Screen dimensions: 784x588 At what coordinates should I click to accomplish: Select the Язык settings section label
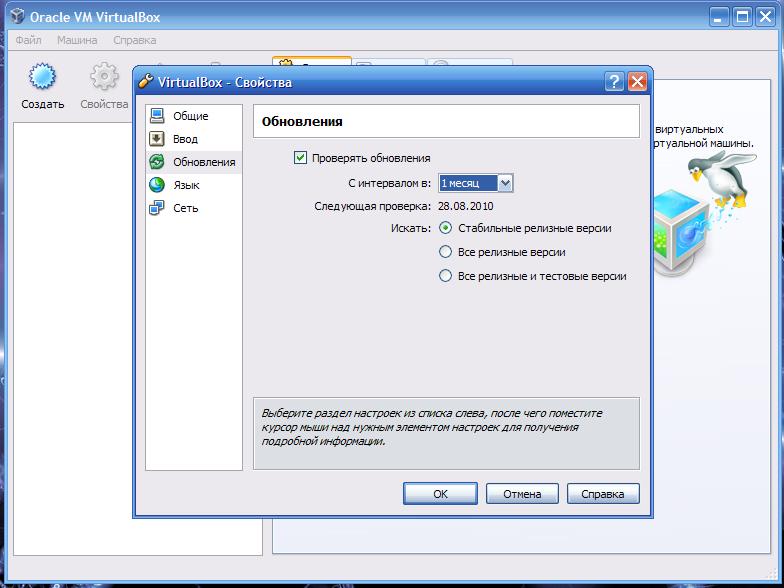coord(186,185)
